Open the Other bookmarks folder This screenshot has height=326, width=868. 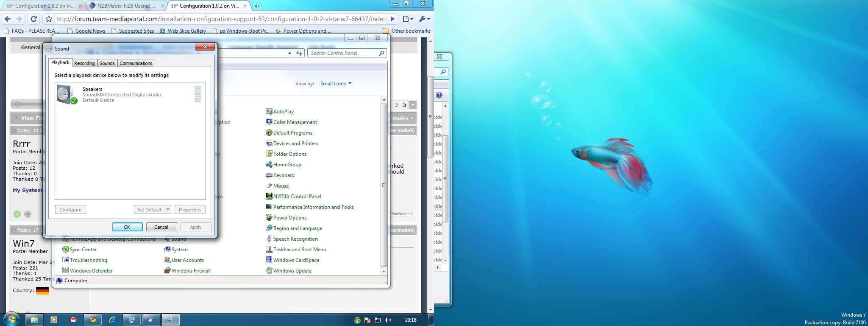pyautogui.click(x=406, y=31)
